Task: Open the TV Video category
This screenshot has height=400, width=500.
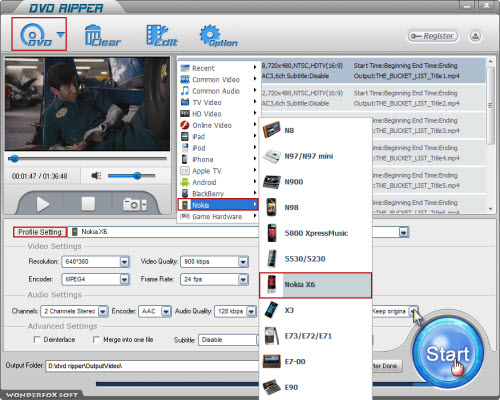Action: tap(218, 102)
